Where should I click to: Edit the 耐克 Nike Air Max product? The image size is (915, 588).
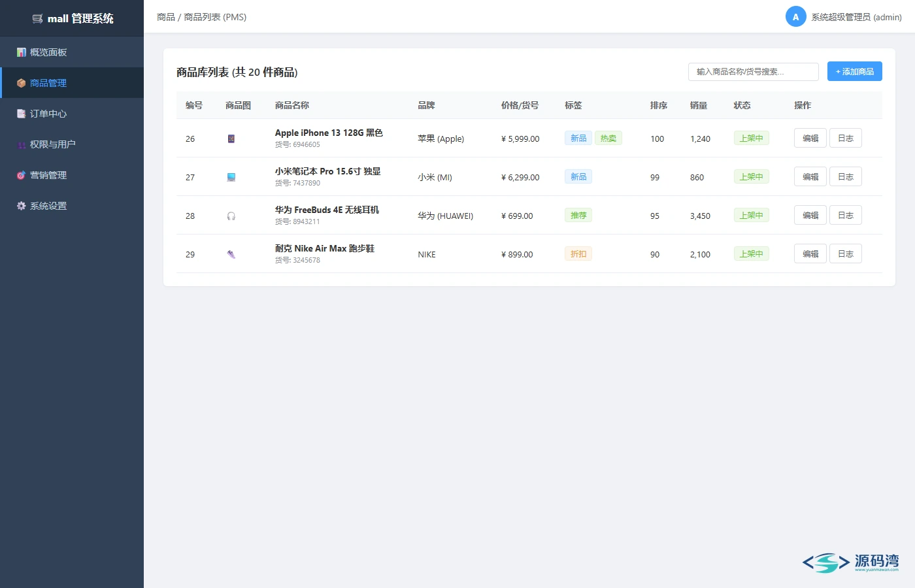810,253
